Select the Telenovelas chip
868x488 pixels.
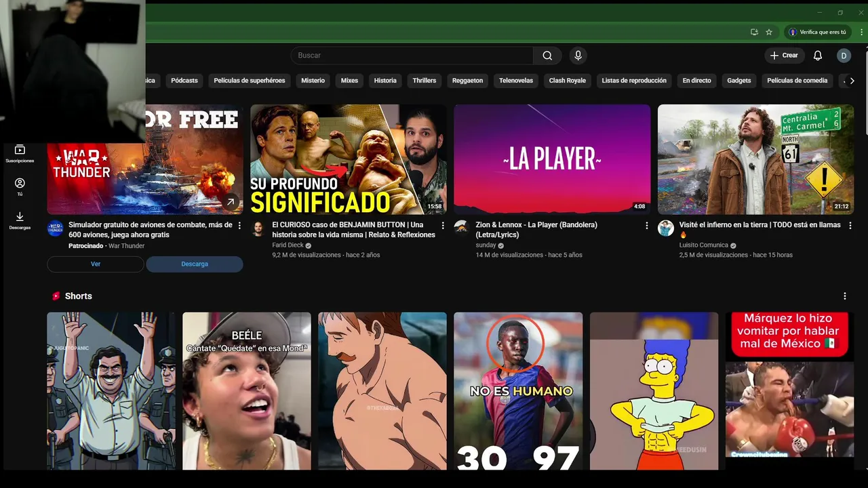[x=516, y=81]
